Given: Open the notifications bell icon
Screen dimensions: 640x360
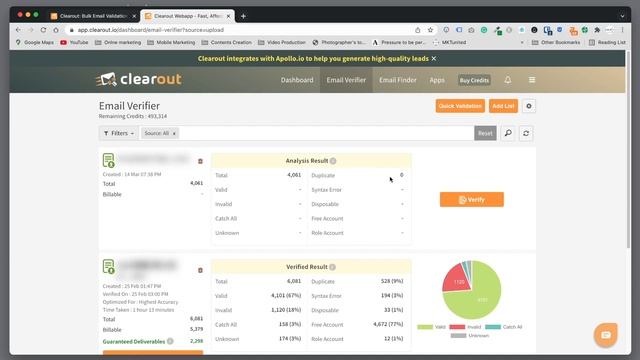Looking at the screenshot, I should [507, 80].
